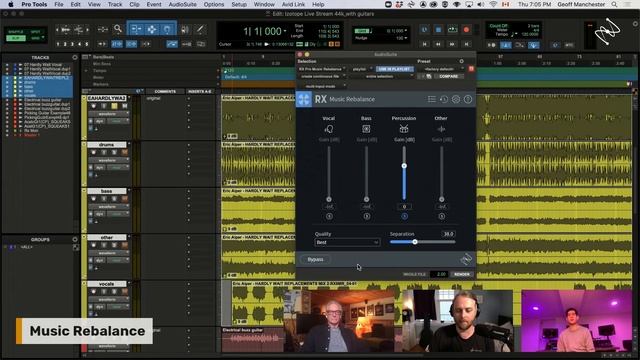The height and width of the screenshot is (360, 640).
Task: Click the red target button in AudioSuite
Action: pyautogui.click(x=471, y=69)
